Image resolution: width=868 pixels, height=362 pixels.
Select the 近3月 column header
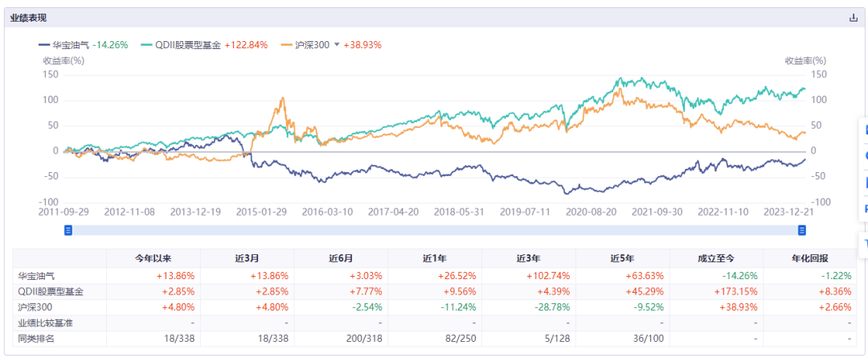[x=247, y=258]
